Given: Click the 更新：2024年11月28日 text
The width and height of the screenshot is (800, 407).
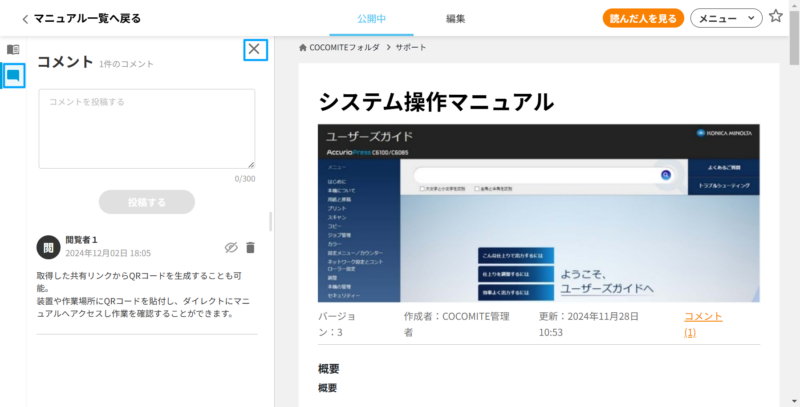Looking at the screenshot, I should (x=589, y=324).
